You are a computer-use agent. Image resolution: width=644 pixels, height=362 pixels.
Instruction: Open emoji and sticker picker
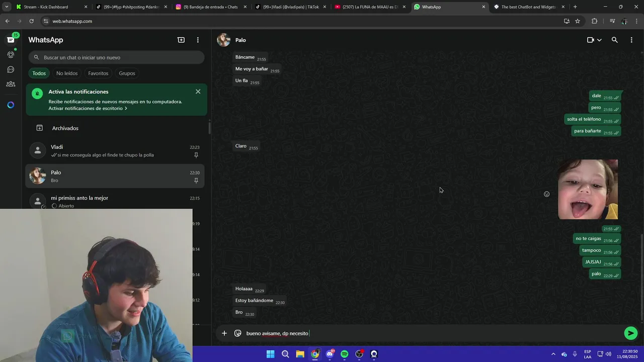238,333
